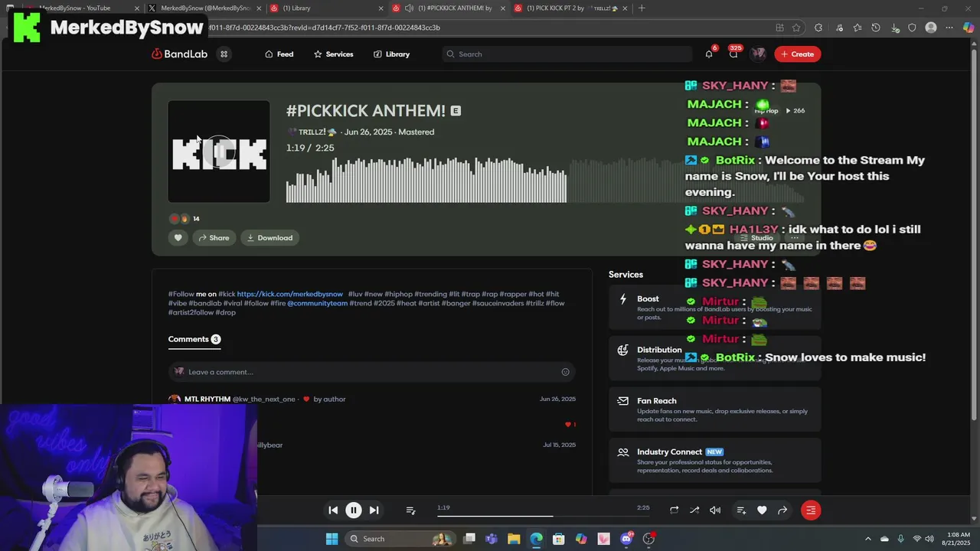Toggle repeat mode in player bar
980x551 pixels.
pyautogui.click(x=674, y=510)
